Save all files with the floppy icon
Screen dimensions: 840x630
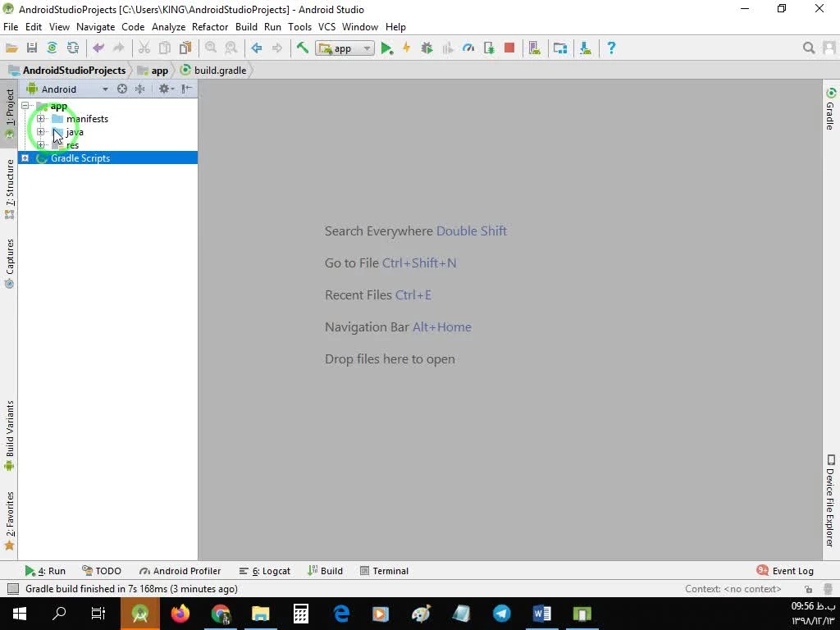32,48
